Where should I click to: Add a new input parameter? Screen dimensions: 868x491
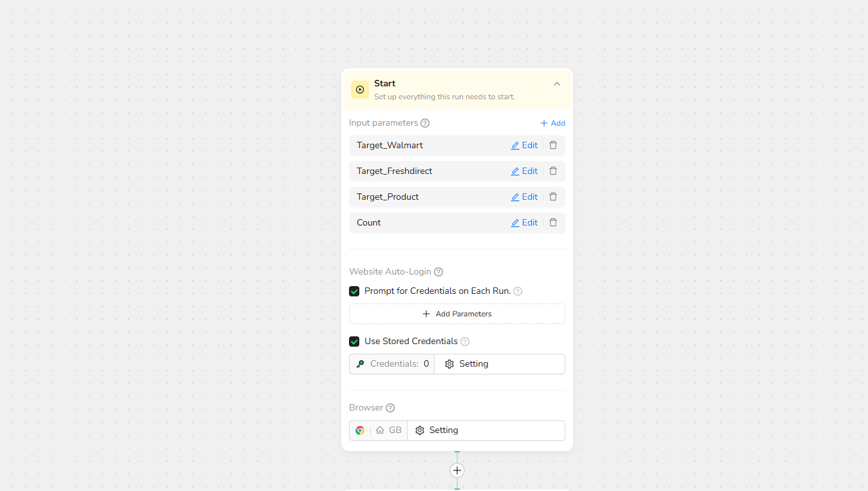(552, 123)
